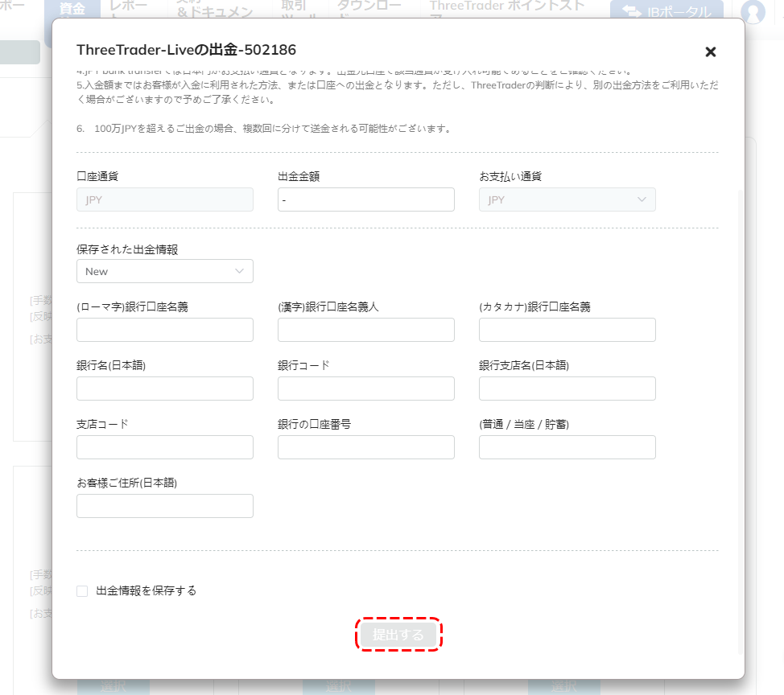Click the (普通 / 当座 / 貯蓄) input field
784x695 pixels.
tap(567, 447)
